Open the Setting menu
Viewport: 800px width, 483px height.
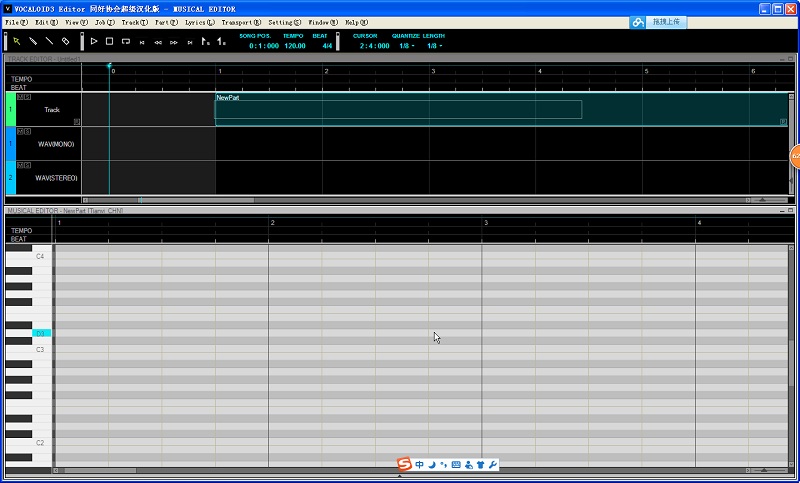click(284, 21)
